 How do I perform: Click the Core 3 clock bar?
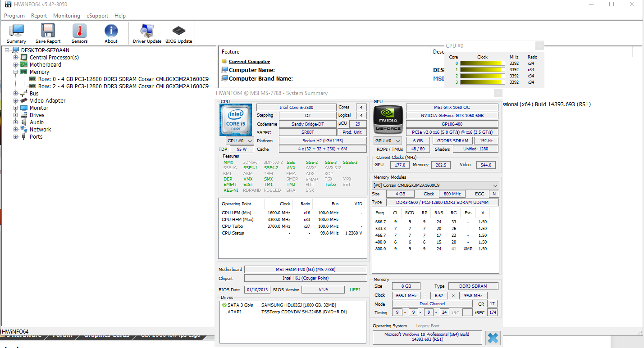point(482,82)
